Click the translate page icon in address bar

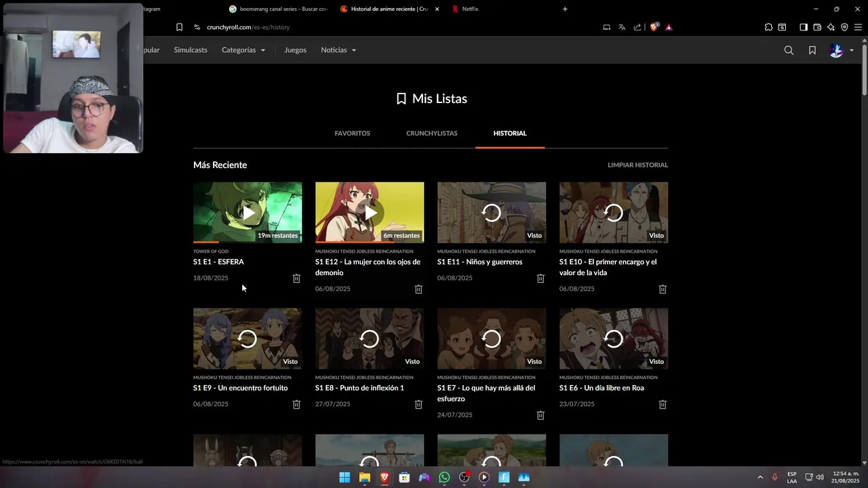point(622,27)
